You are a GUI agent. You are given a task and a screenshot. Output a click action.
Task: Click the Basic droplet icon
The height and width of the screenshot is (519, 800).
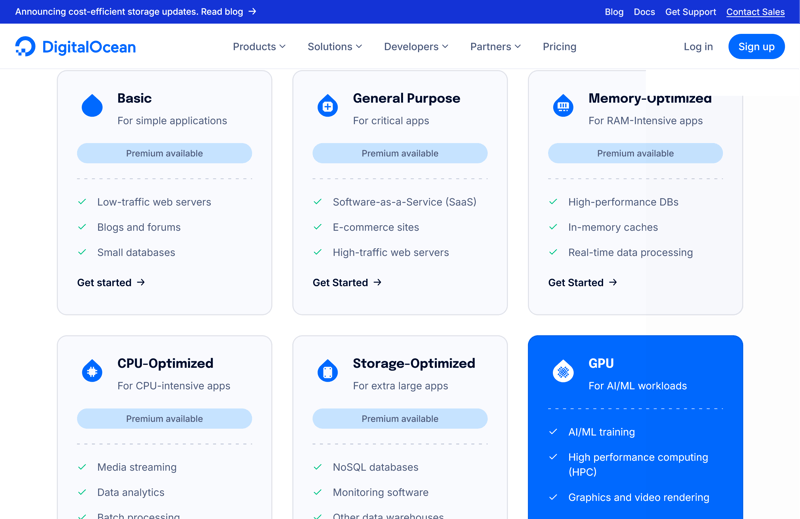[92, 106]
